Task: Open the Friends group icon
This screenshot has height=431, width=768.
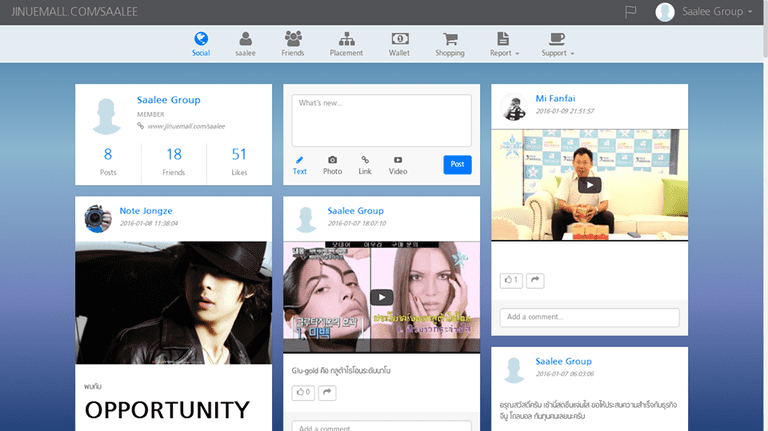Action: tap(293, 39)
